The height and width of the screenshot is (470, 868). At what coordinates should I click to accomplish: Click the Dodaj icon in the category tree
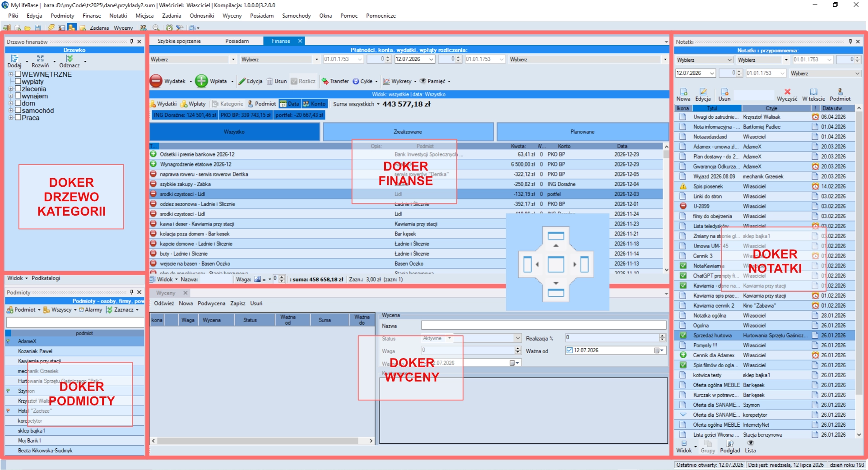14,59
